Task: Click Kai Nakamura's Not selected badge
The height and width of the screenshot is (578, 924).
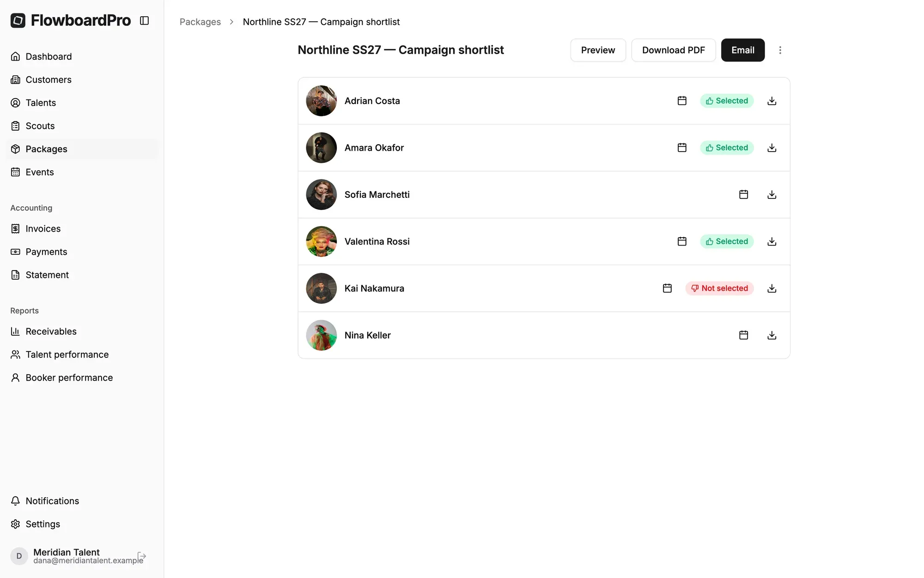Action: pos(719,288)
